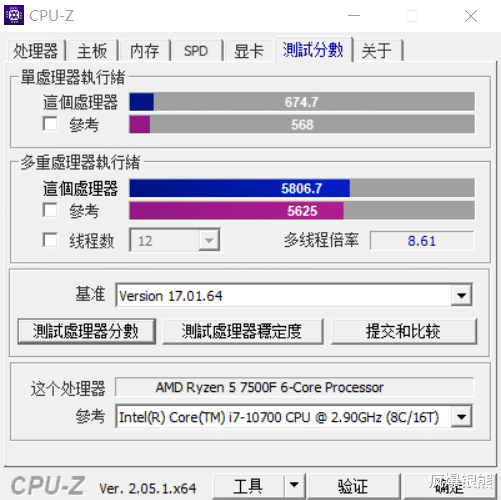Image resolution: width=501 pixels, height=500 pixels.
Task: Go to the 显卡 graphics tab
Action: [x=249, y=51]
